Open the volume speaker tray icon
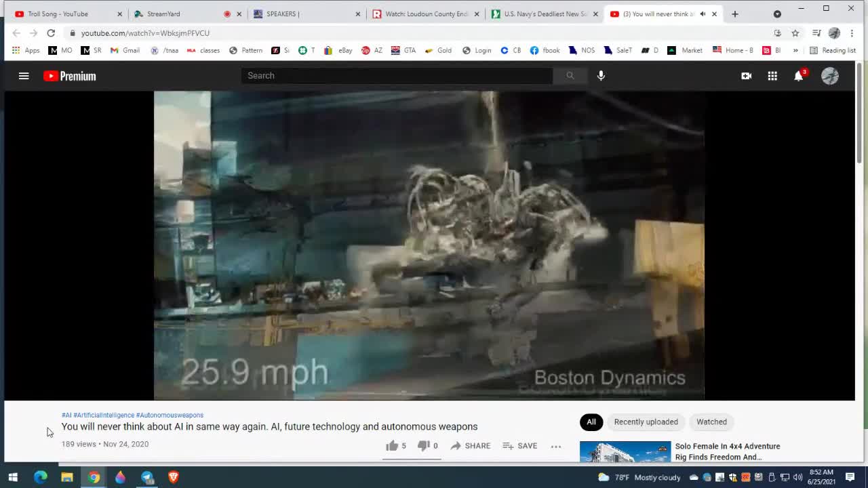This screenshot has width=868, height=488. coord(797,477)
